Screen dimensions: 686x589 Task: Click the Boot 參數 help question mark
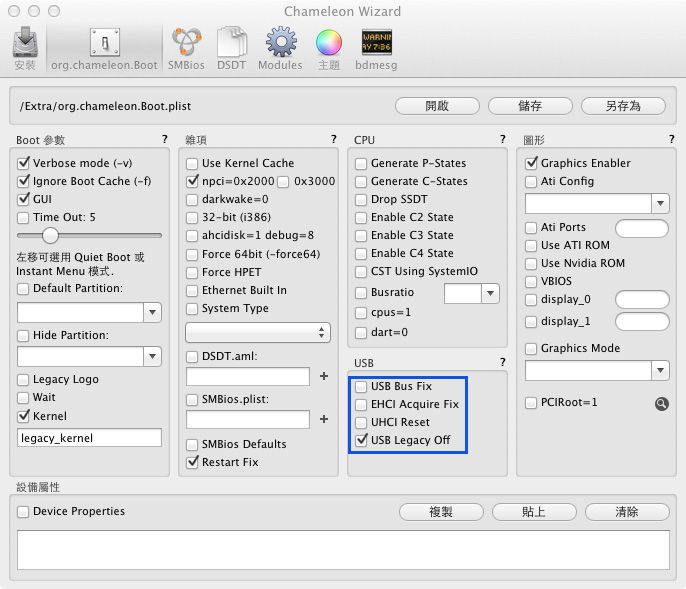(x=164, y=139)
